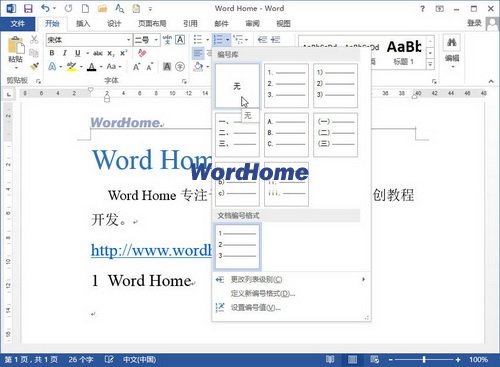Viewport: 500px width, 367px height.
Task: Click the New document icon
Action: click(x=85, y=8)
